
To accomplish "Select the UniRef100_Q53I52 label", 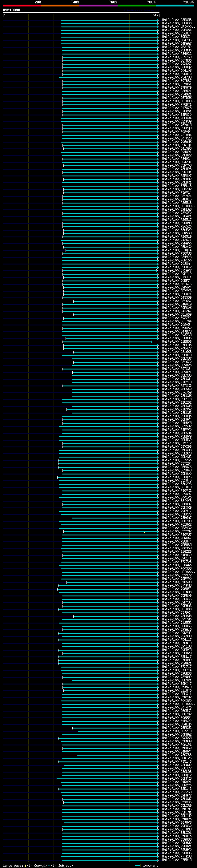I will coord(177,47).
